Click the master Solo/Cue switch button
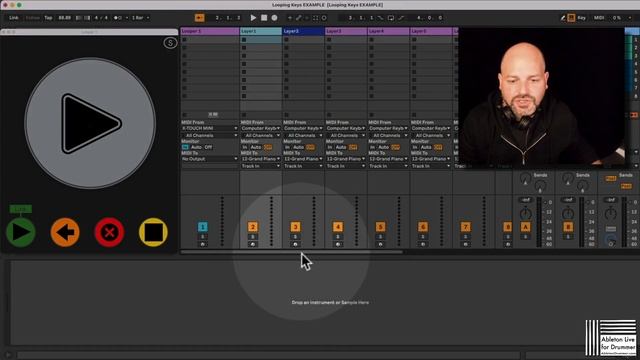640x360 pixels. point(611,228)
